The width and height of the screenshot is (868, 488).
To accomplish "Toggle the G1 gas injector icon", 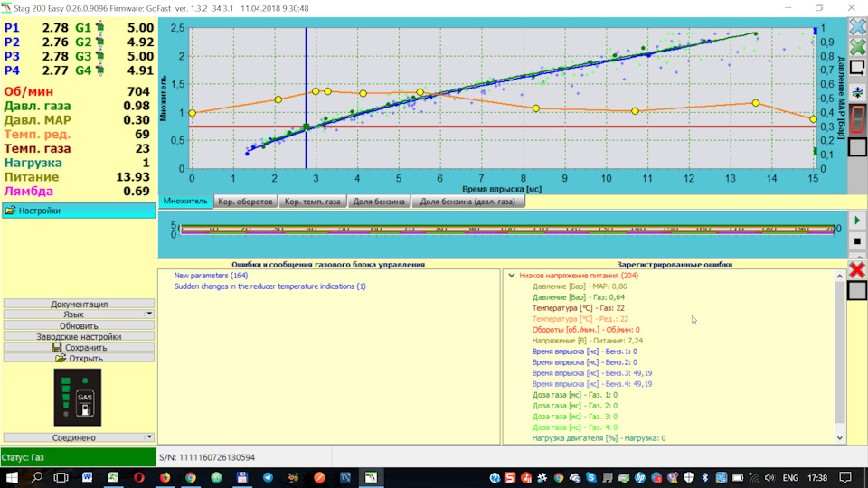I will (99, 27).
